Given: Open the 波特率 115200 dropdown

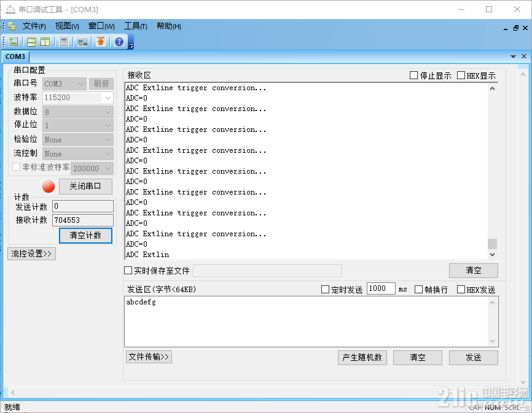Looking at the screenshot, I should (x=77, y=98).
